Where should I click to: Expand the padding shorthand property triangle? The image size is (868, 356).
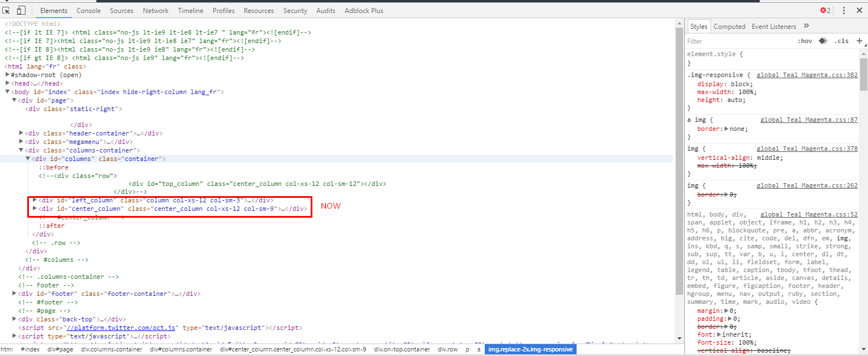[731, 319]
